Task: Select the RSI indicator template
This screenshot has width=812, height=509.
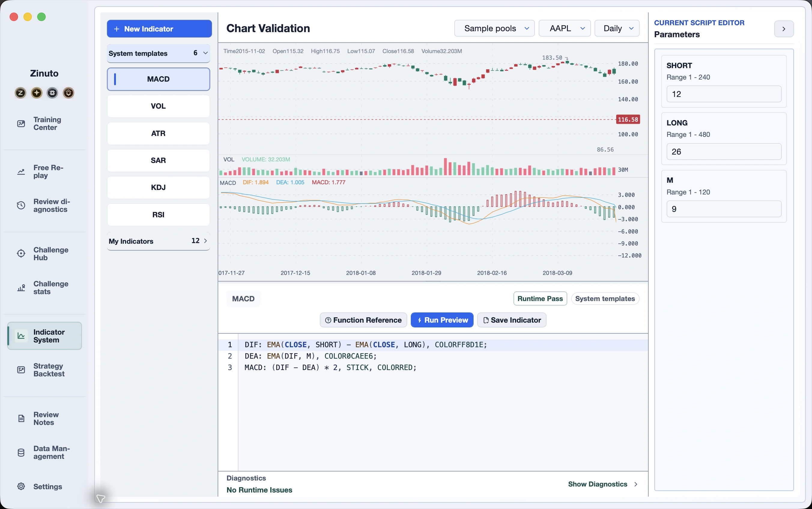Action: (158, 215)
